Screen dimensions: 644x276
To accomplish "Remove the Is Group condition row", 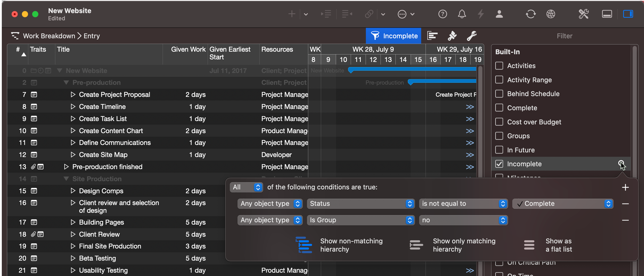I will click(x=625, y=220).
